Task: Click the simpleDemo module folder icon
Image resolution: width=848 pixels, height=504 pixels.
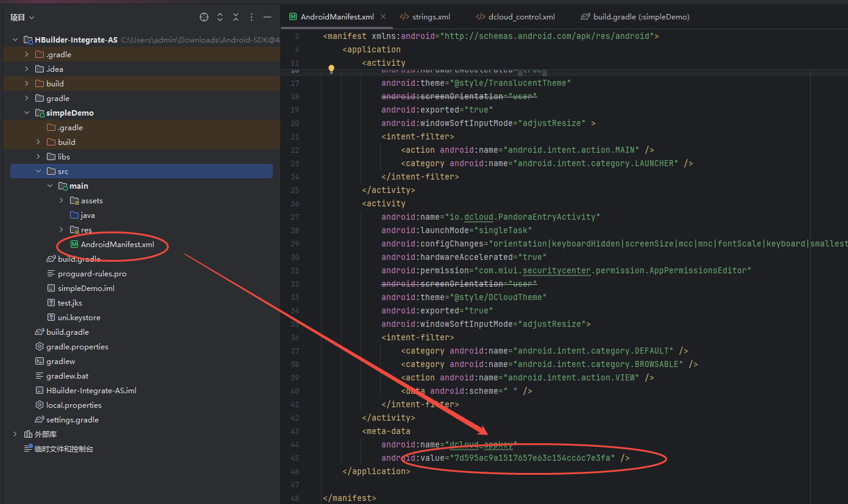Action: pyautogui.click(x=40, y=113)
